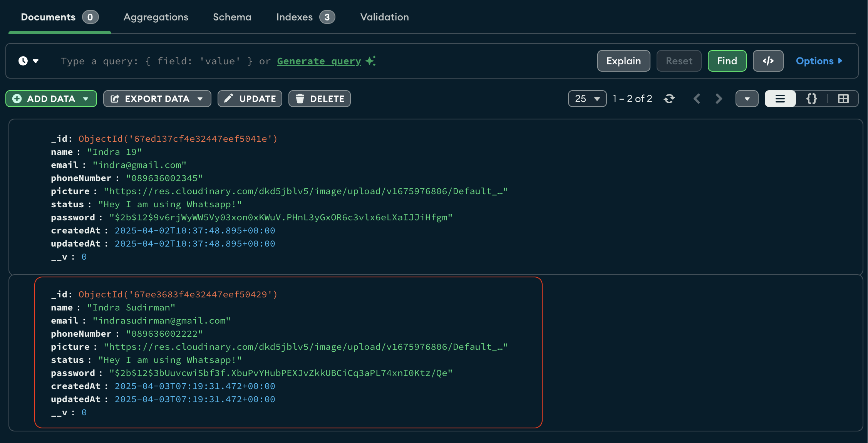The image size is (868, 443).
Task: Select the list view layout
Action: pos(780,99)
